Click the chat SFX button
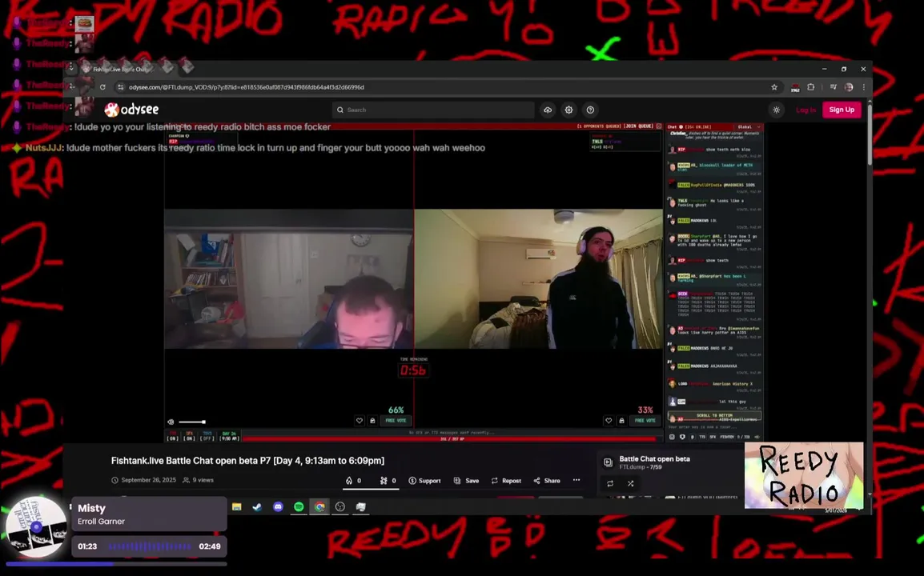924x576 pixels. coord(713,437)
